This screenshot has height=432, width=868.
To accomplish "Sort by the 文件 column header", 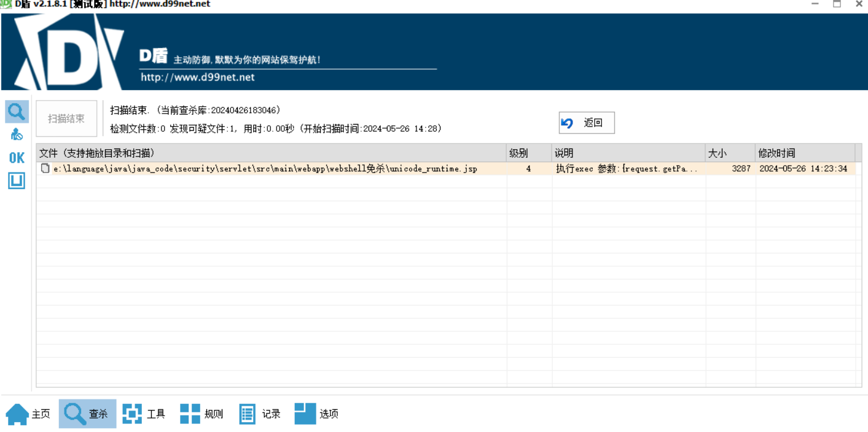I will 272,153.
